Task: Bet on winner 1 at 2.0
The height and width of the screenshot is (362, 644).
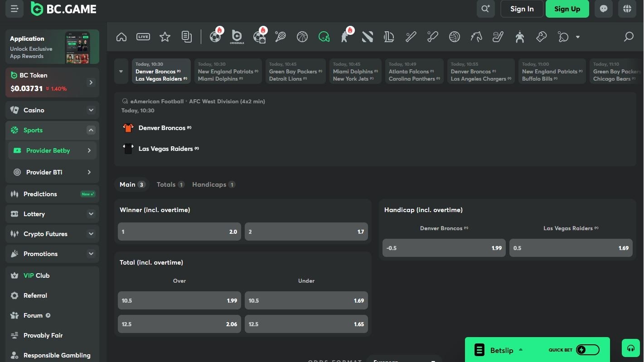Action: point(179,232)
